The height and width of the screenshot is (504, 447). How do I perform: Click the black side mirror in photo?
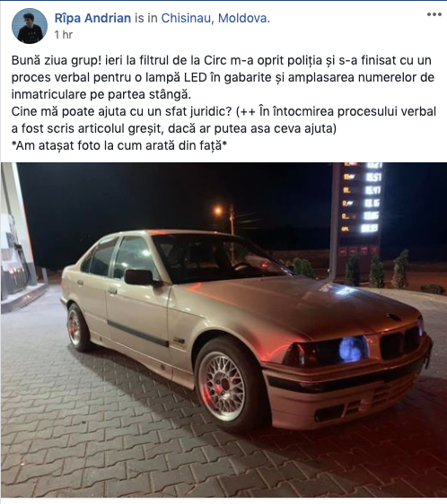141,277
